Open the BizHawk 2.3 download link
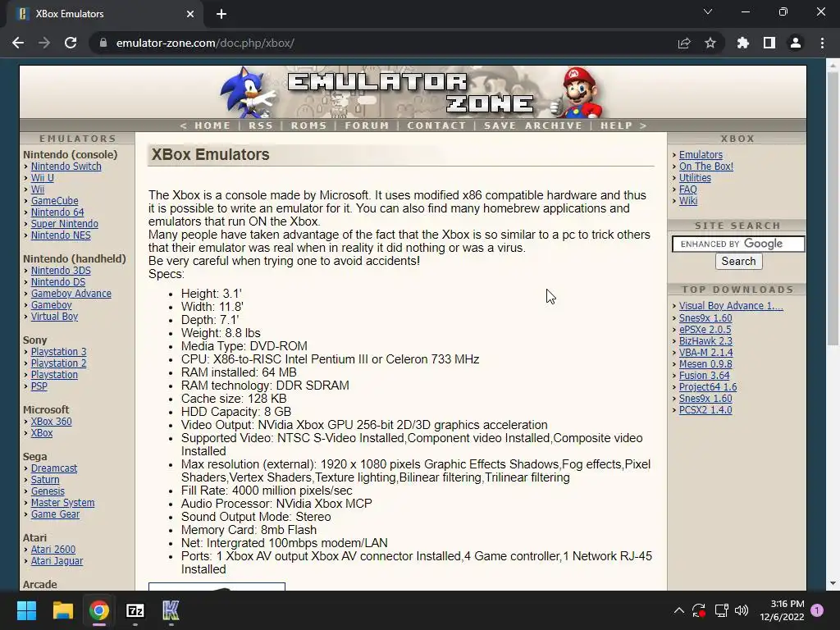Image resolution: width=840 pixels, height=630 pixels. tap(705, 340)
